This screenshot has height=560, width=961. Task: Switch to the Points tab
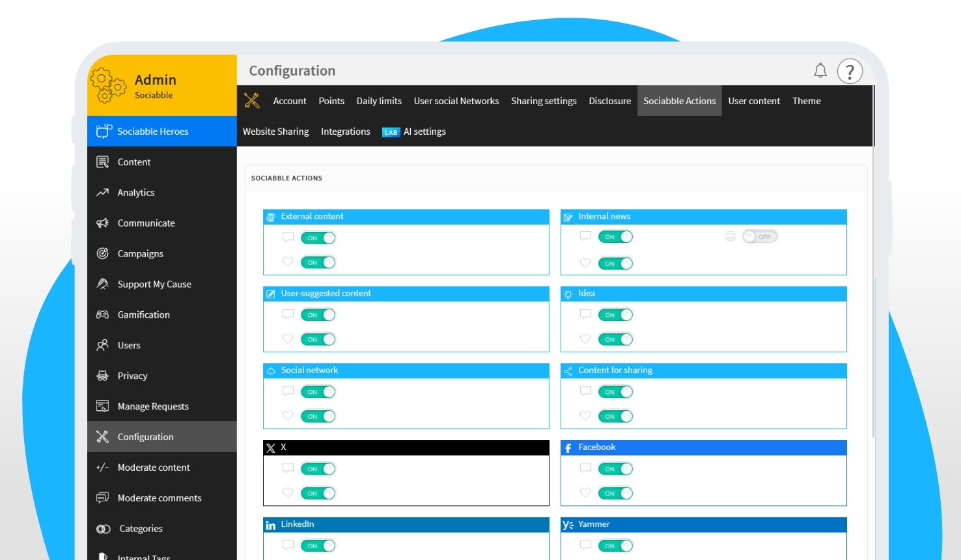click(331, 101)
